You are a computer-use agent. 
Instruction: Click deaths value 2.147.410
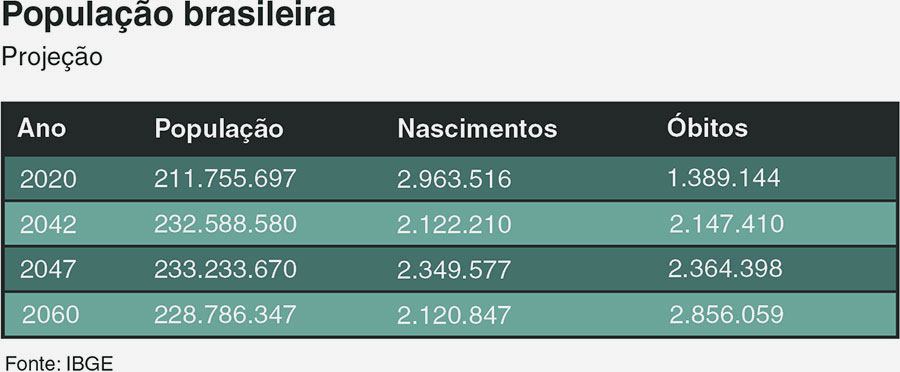tap(726, 224)
